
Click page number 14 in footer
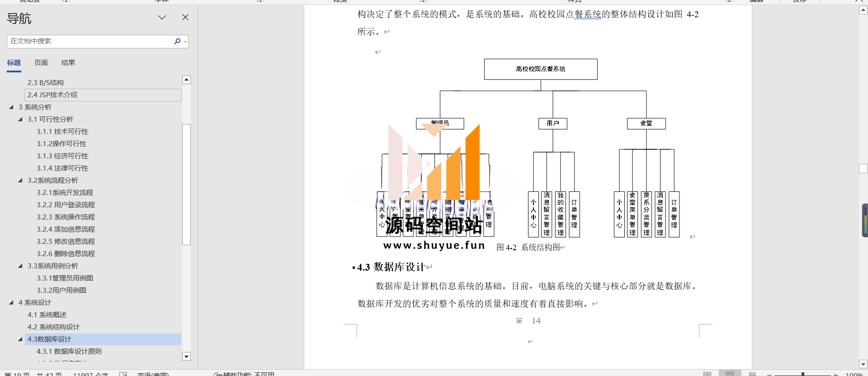point(536,321)
